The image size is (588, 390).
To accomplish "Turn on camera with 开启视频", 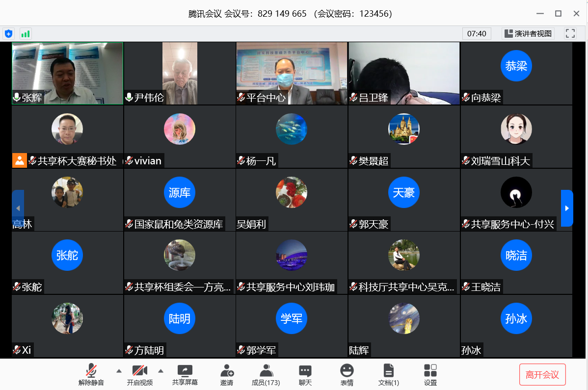I will (139, 375).
